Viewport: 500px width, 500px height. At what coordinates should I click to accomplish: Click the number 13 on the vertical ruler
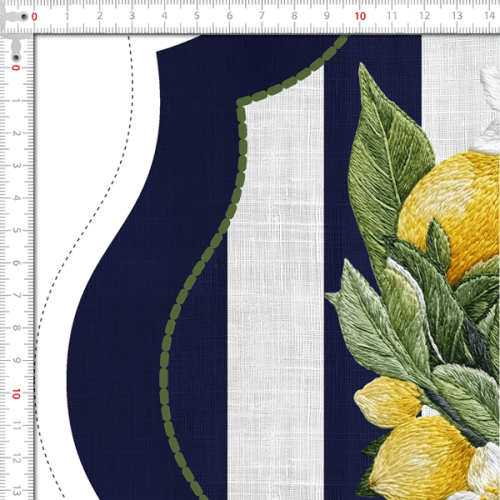pyautogui.click(x=16, y=491)
